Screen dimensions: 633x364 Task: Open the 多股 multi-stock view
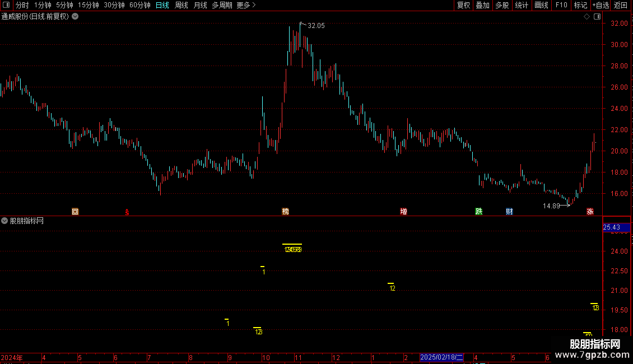(x=502, y=5)
